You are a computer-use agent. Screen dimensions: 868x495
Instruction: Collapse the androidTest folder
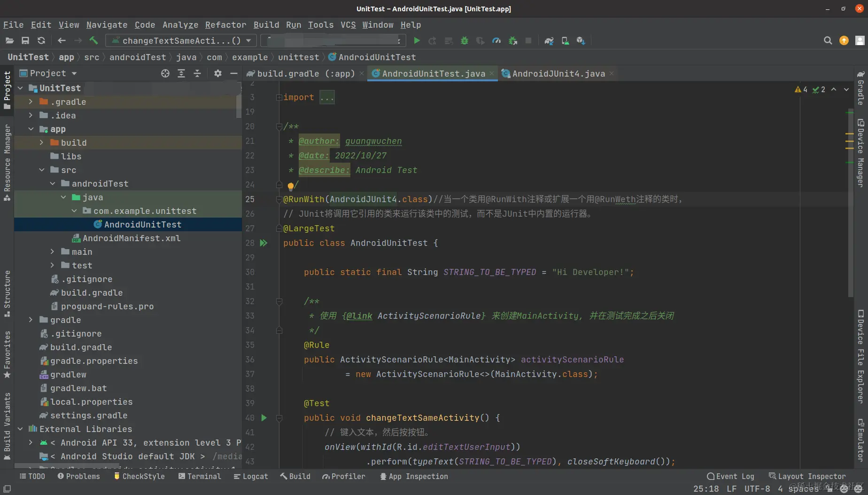tap(53, 184)
